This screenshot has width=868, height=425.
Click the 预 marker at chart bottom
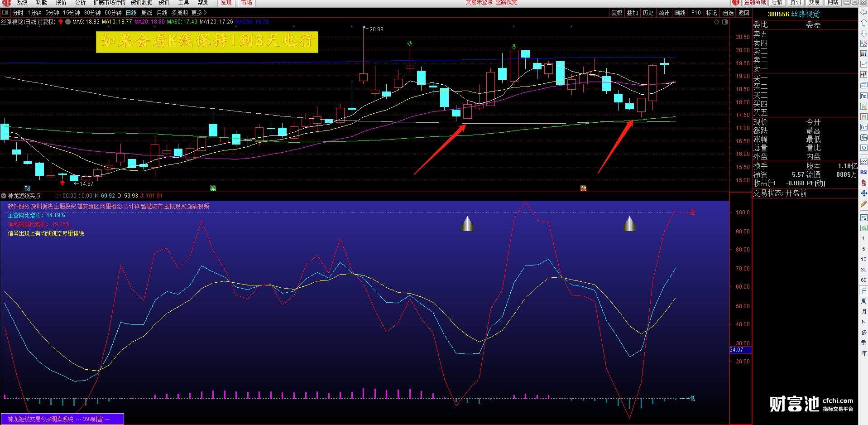coord(583,188)
